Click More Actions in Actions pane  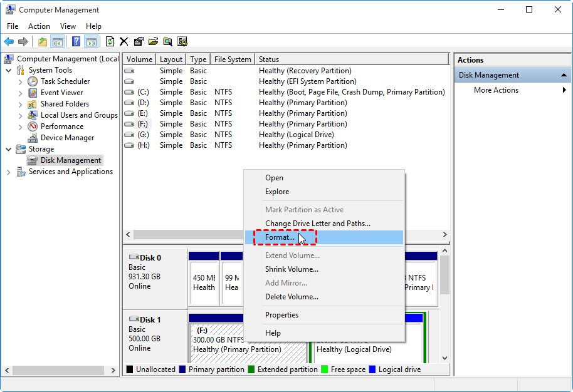click(x=497, y=90)
